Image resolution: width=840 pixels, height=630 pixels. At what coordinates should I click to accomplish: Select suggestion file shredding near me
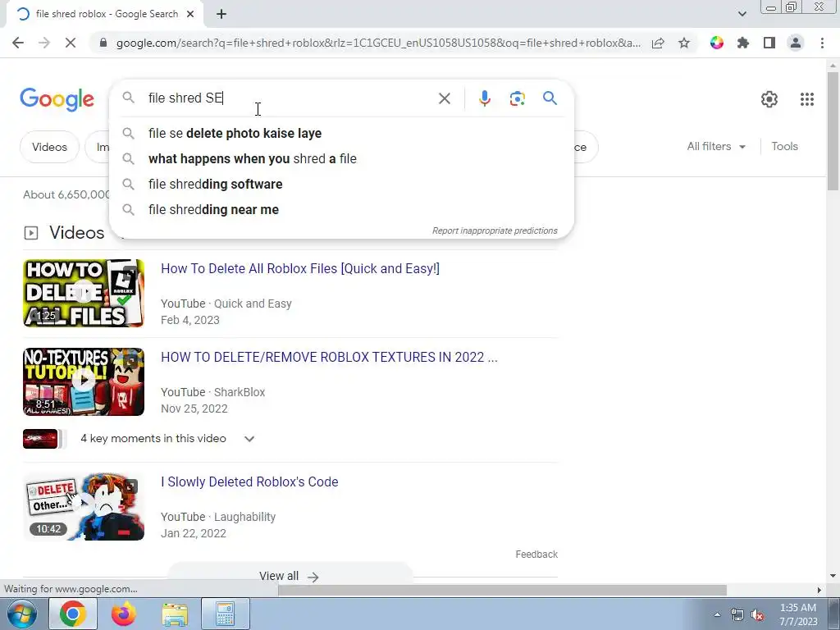point(341,209)
